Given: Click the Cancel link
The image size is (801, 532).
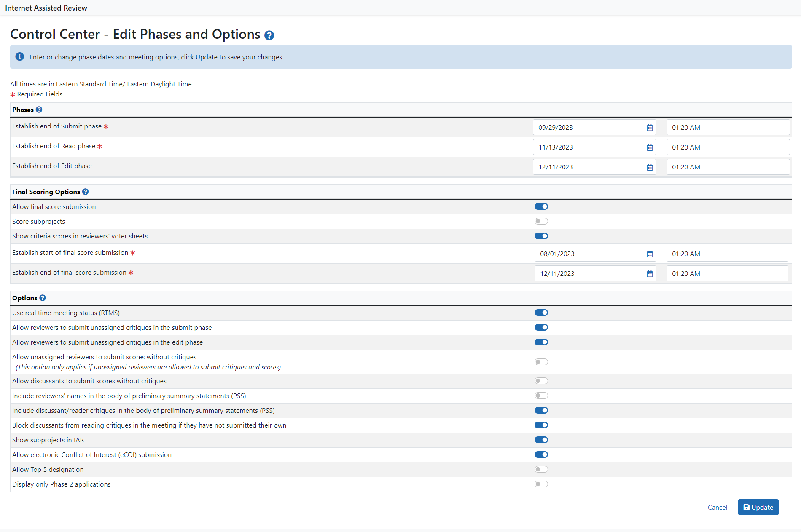Looking at the screenshot, I should point(717,507).
